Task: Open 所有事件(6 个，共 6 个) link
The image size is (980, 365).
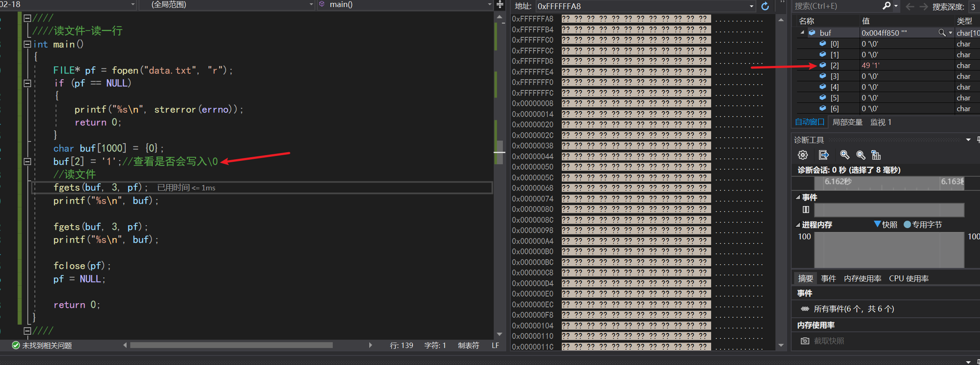Action: (854, 309)
